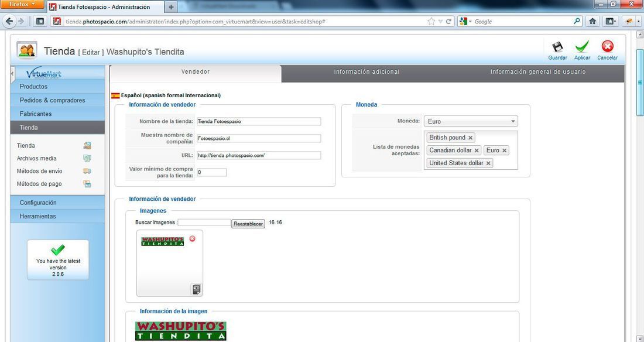Click the Métodos de pago icon
644x342 pixels.
tap(87, 184)
